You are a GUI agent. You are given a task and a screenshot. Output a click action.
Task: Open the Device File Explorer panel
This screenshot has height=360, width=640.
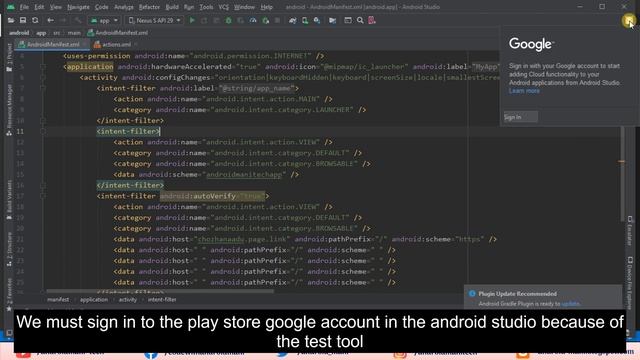click(x=630, y=282)
